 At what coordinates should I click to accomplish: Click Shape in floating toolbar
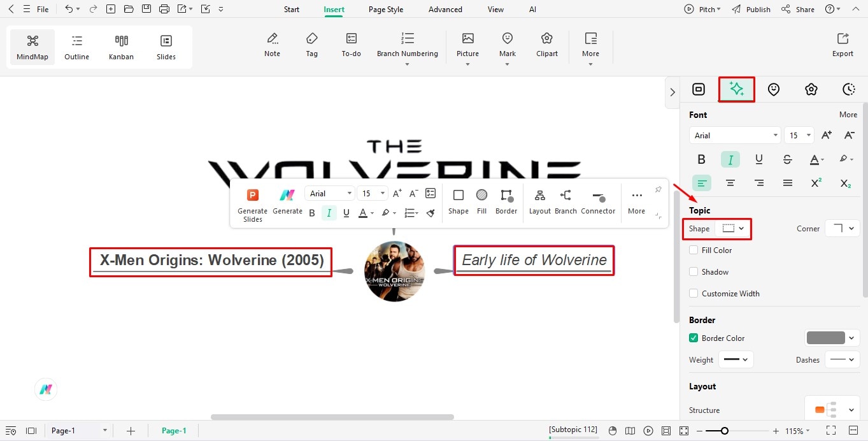pos(458,203)
